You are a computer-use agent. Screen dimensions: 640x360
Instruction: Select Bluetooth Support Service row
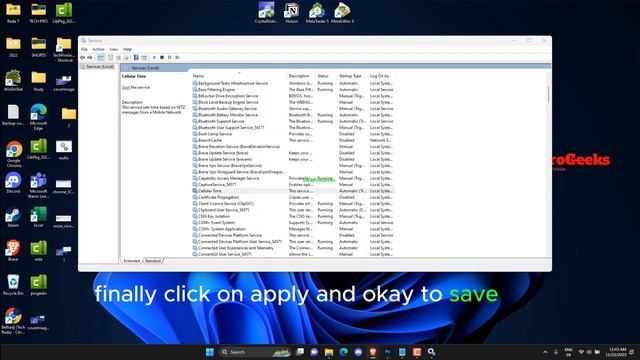[292, 121]
